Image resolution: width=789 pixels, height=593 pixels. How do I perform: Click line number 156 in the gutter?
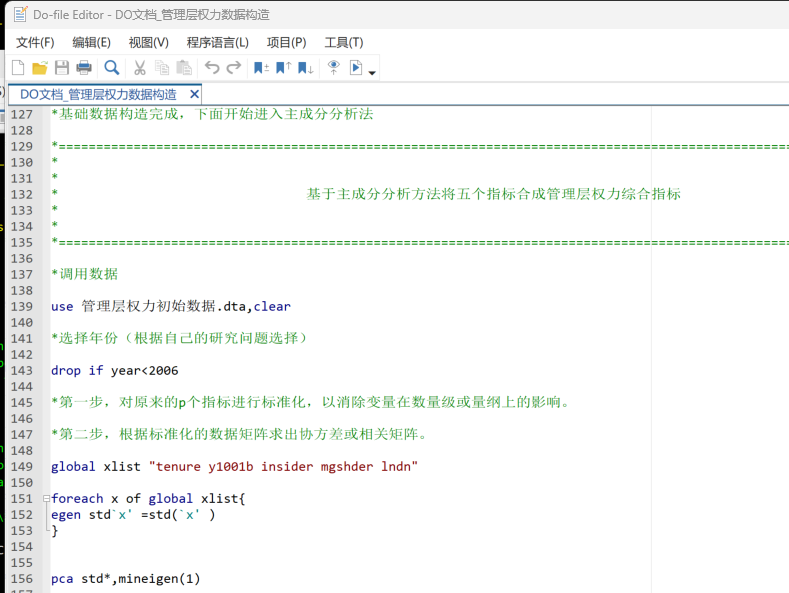[x=22, y=579]
